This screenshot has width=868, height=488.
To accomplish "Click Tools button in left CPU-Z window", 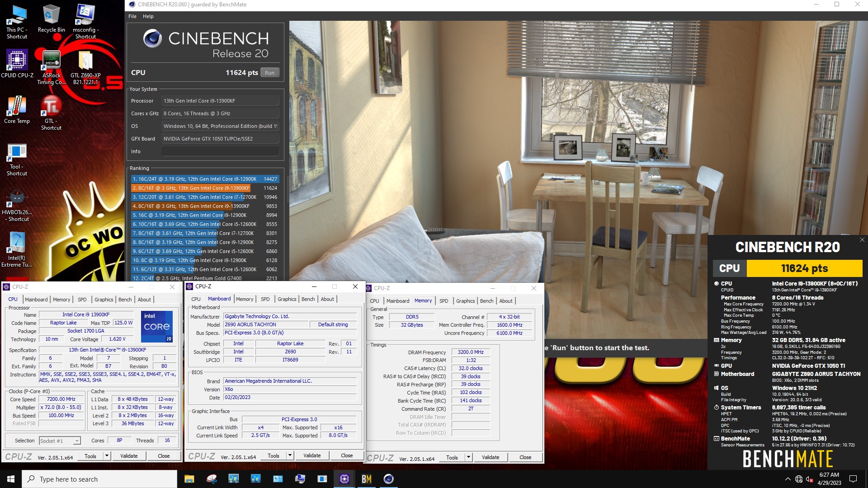I will (x=90, y=456).
